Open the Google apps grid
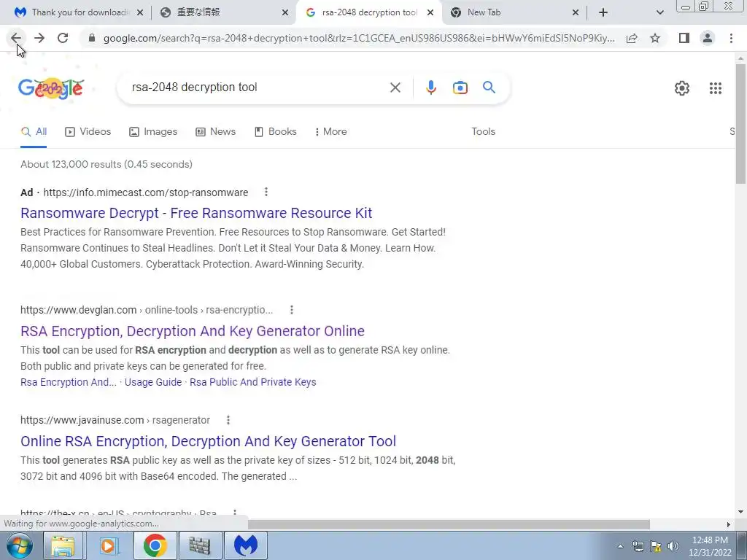The height and width of the screenshot is (560, 747). 715,88
